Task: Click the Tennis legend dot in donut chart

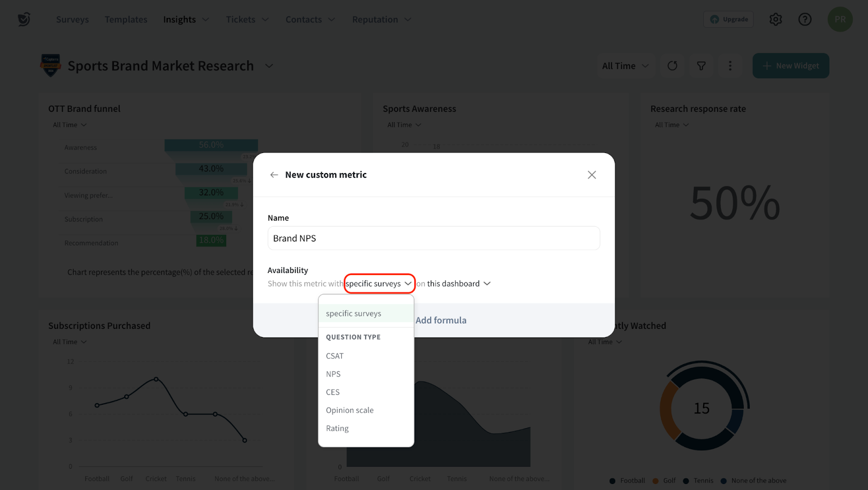Action: (686, 481)
